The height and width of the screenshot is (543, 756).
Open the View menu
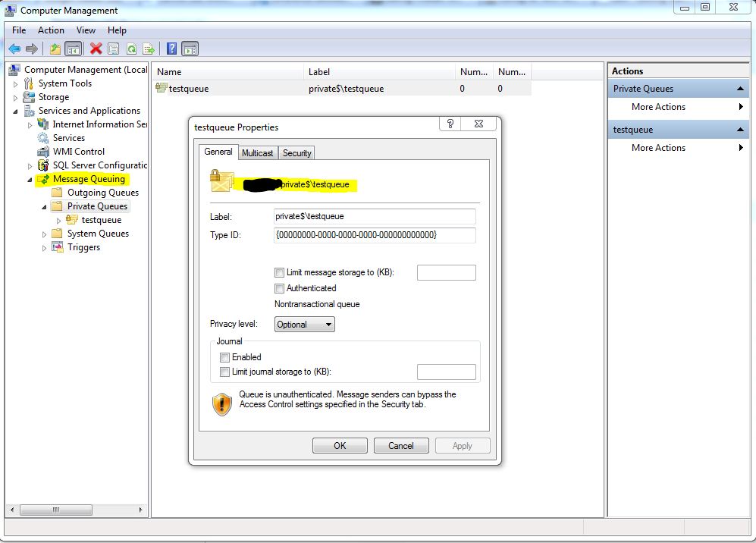(86, 30)
